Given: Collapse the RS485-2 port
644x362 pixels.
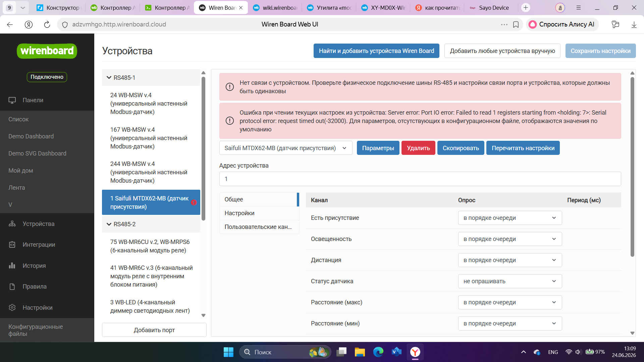Looking at the screenshot, I should click(x=109, y=224).
